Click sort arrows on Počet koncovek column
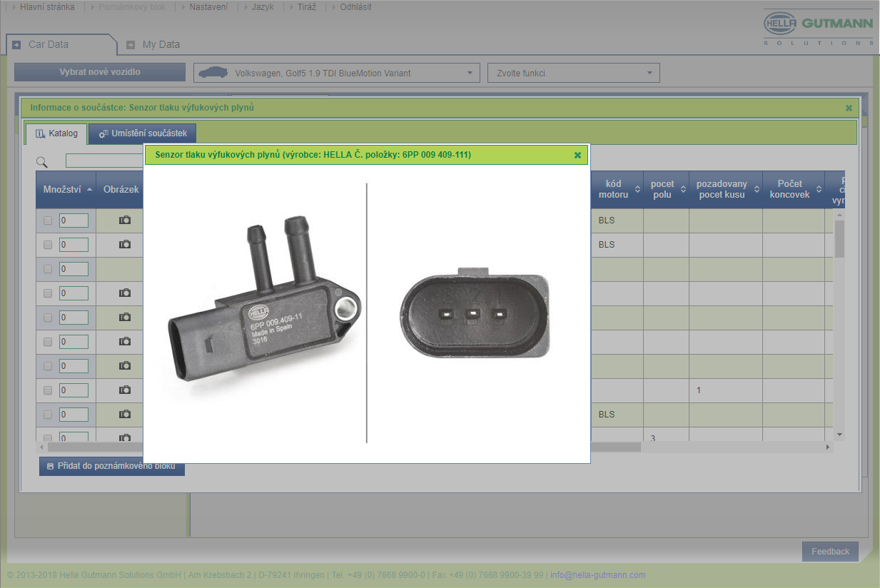880x588 pixels. 819,189
